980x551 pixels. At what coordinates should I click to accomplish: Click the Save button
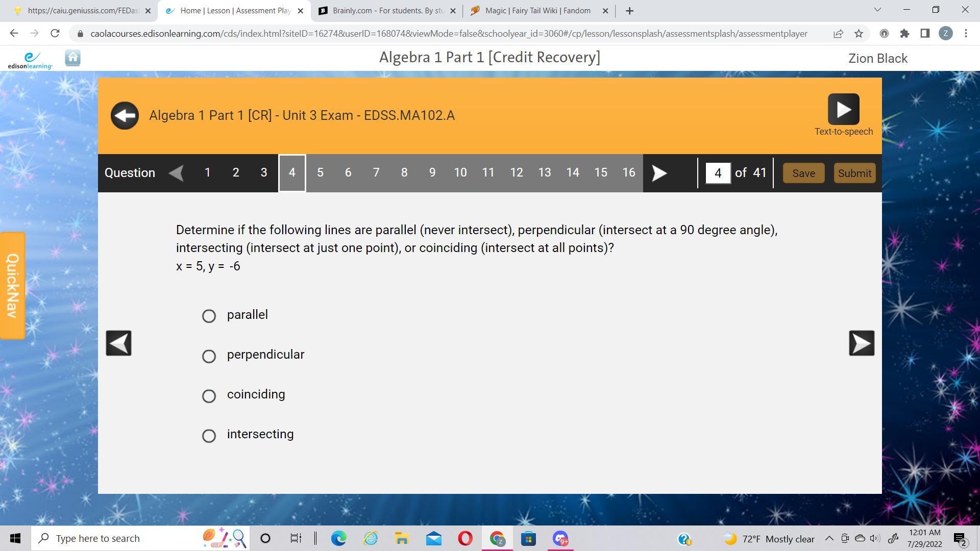click(x=803, y=173)
